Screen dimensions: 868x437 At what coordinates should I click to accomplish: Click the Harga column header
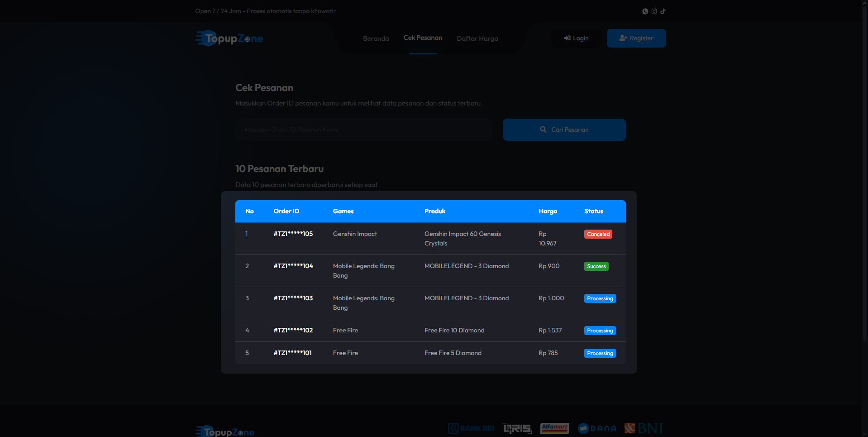[x=548, y=211]
